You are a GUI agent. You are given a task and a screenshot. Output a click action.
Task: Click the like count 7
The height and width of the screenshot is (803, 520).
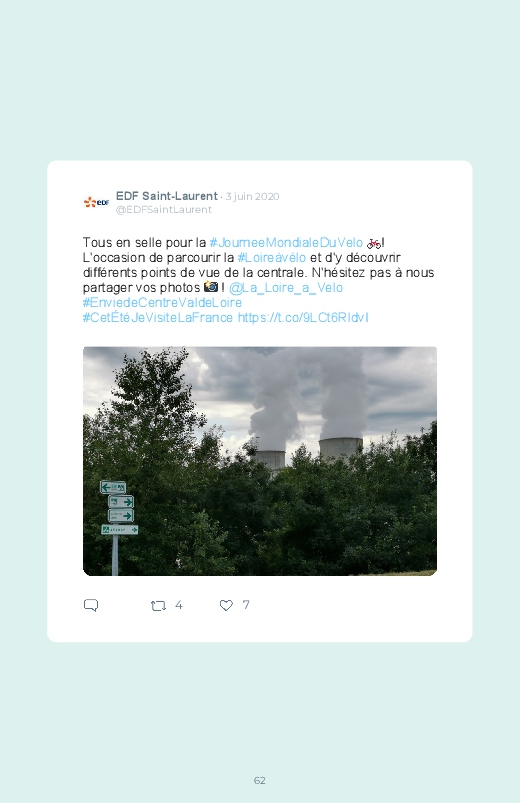click(x=246, y=605)
